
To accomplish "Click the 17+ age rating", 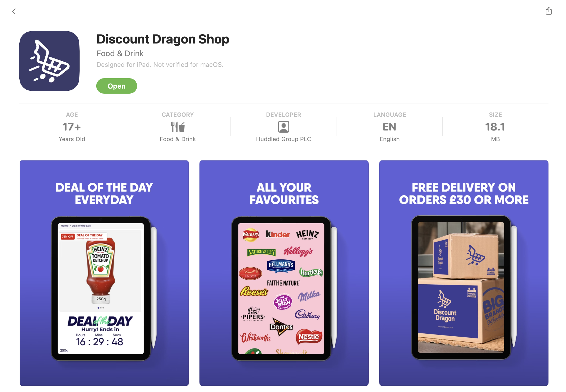I will 72,127.
